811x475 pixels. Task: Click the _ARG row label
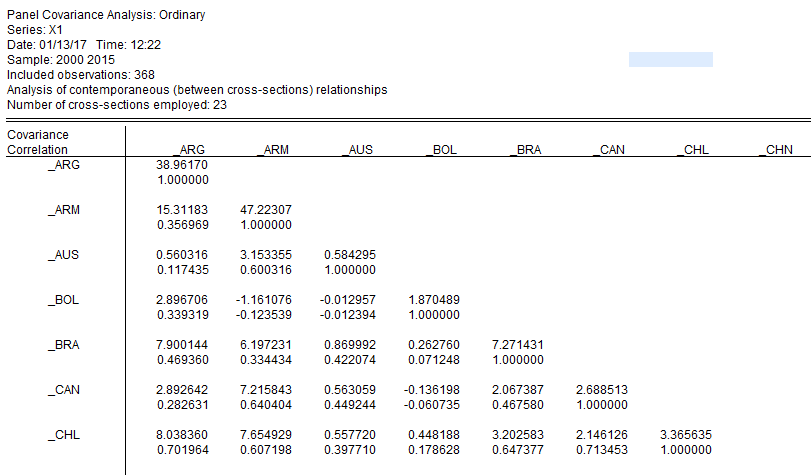click(x=64, y=165)
